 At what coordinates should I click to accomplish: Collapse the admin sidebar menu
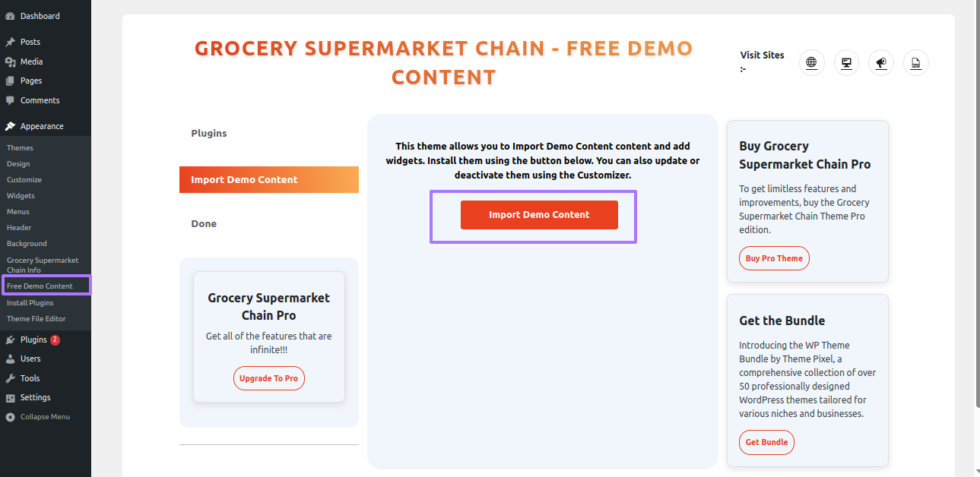click(45, 417)
